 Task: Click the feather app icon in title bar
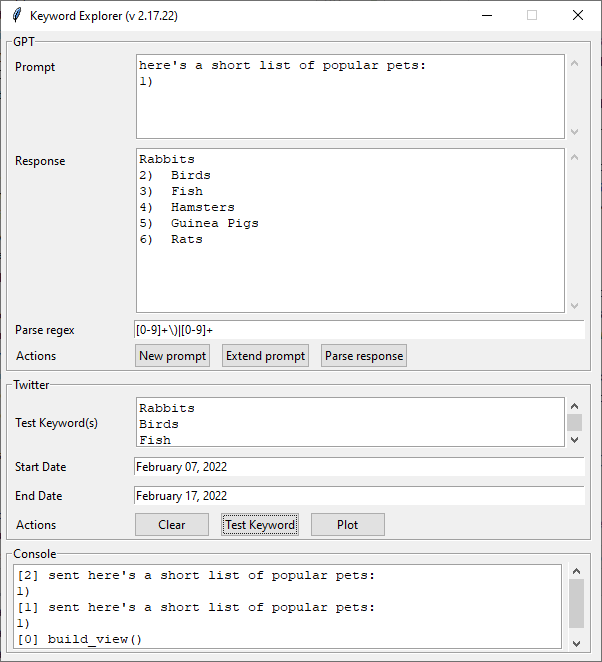(16, 16)
